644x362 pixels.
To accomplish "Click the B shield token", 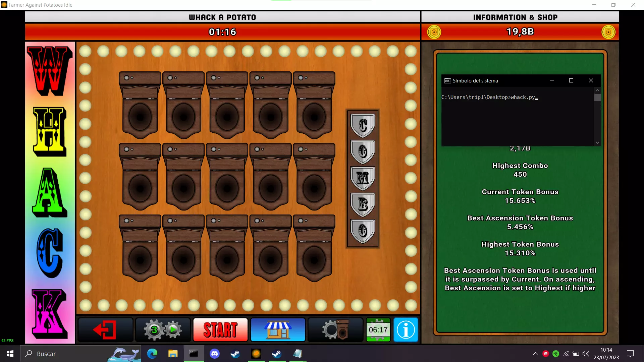I will tap(363, 204).
